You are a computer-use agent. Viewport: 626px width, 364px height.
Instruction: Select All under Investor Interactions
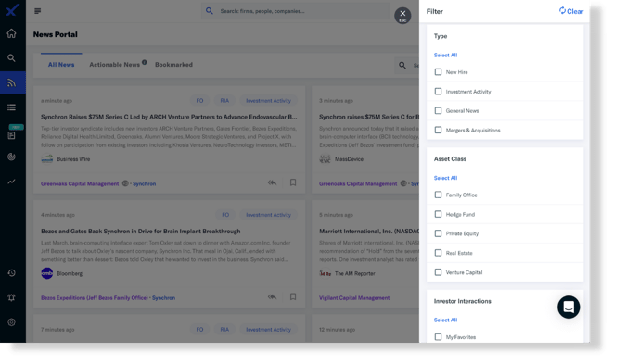tap(445, 320)
